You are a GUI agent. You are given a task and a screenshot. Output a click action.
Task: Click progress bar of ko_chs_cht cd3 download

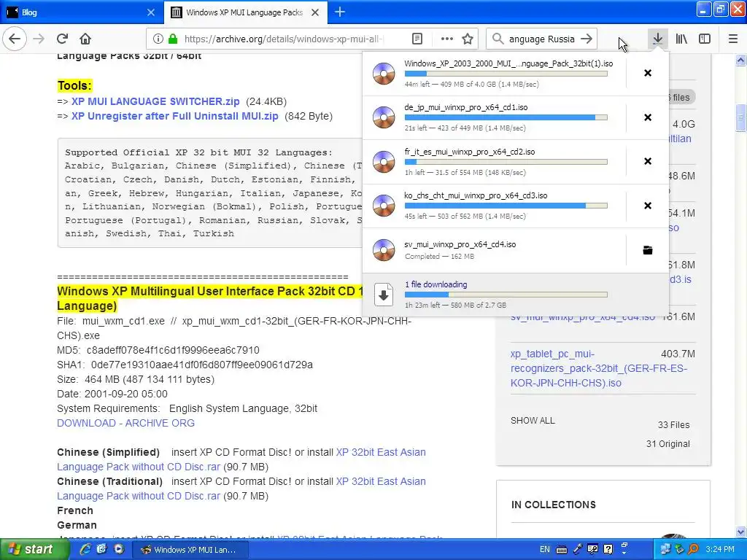(506, 206)
